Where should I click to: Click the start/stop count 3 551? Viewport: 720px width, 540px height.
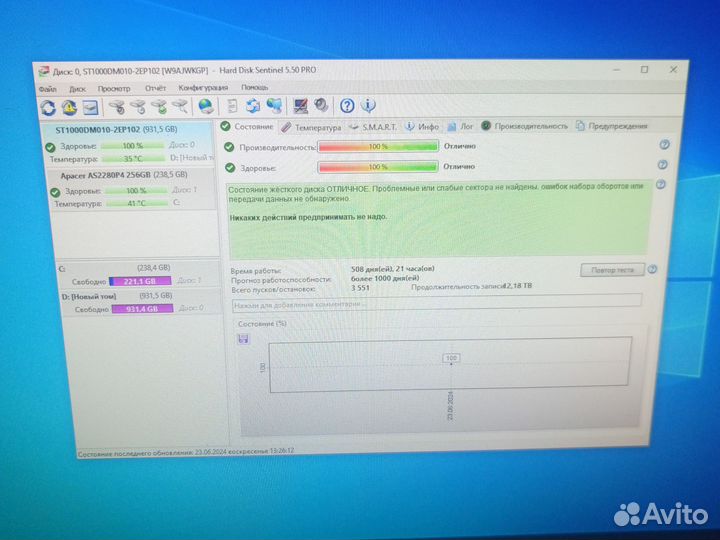tap(360, 288)
